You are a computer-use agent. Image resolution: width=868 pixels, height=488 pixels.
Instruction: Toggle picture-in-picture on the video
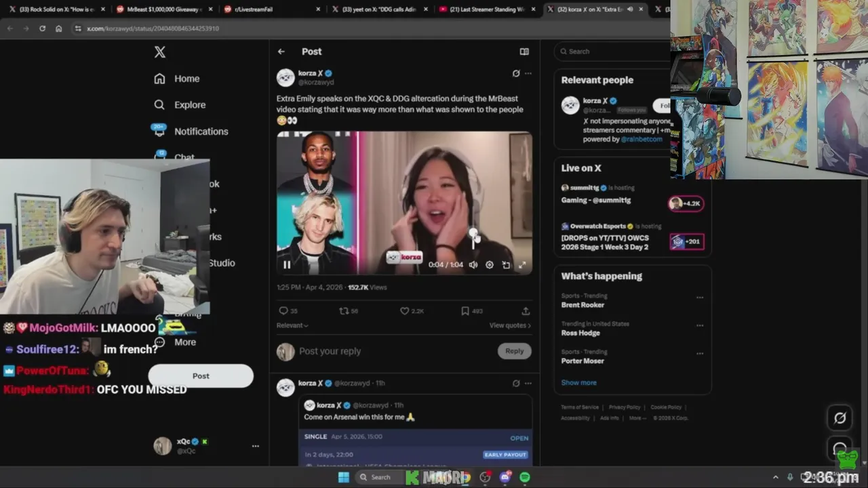click(506, 265)
